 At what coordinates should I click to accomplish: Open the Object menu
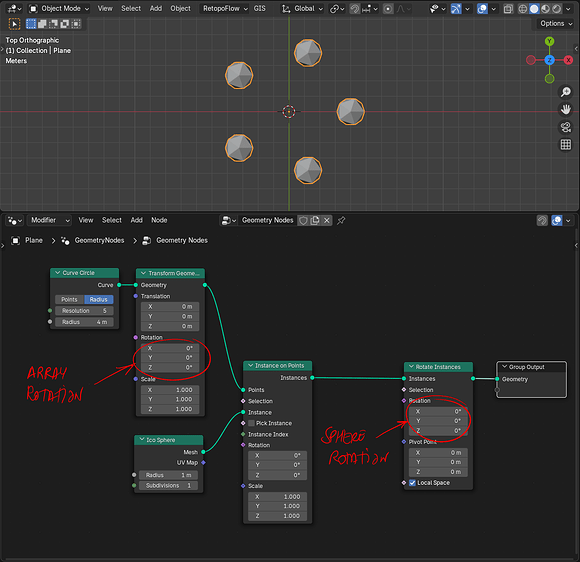181,9
